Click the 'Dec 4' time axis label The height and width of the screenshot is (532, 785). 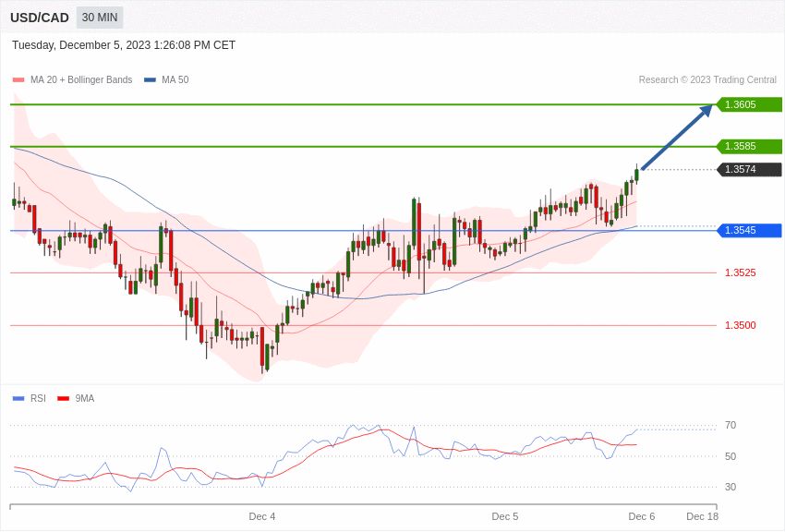click(x=262, y=516)
